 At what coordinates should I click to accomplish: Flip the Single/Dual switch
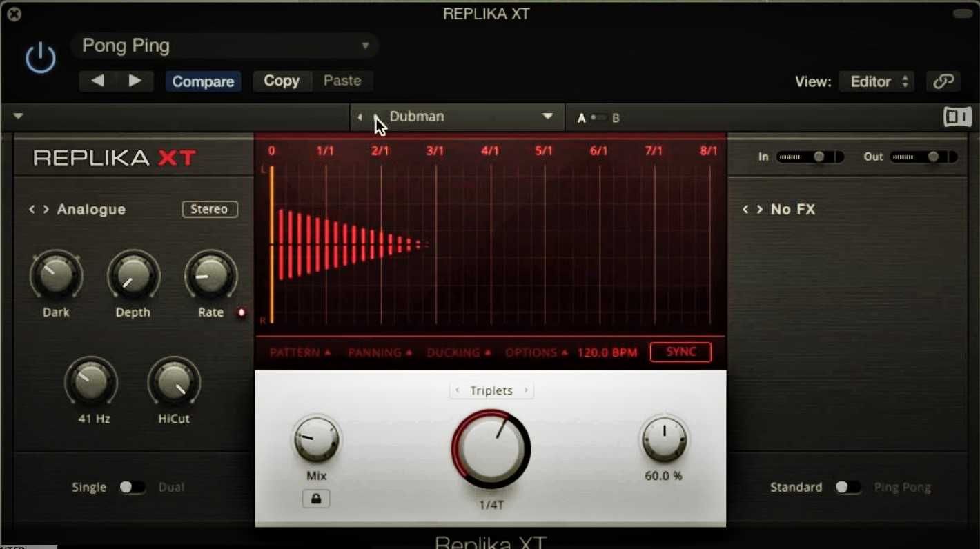[132, 488]
